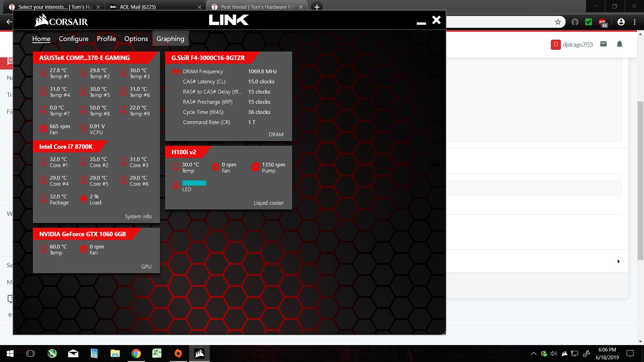This screenshot has height=362, width=644.
Task: Click the DRAM Frequency memory icon
Action: click(176, 72)
